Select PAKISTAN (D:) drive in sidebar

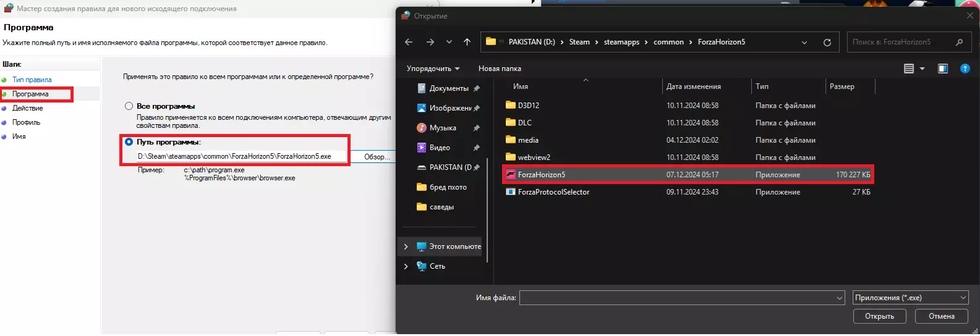[x=449, y=167]
